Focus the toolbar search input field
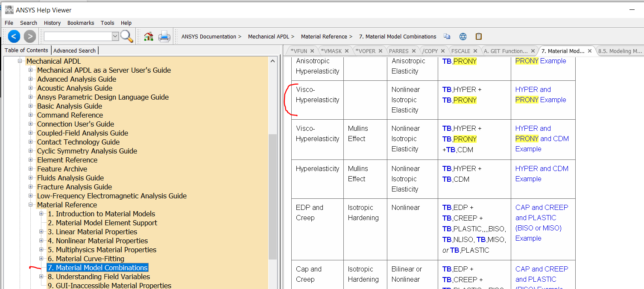 [78, 36]
